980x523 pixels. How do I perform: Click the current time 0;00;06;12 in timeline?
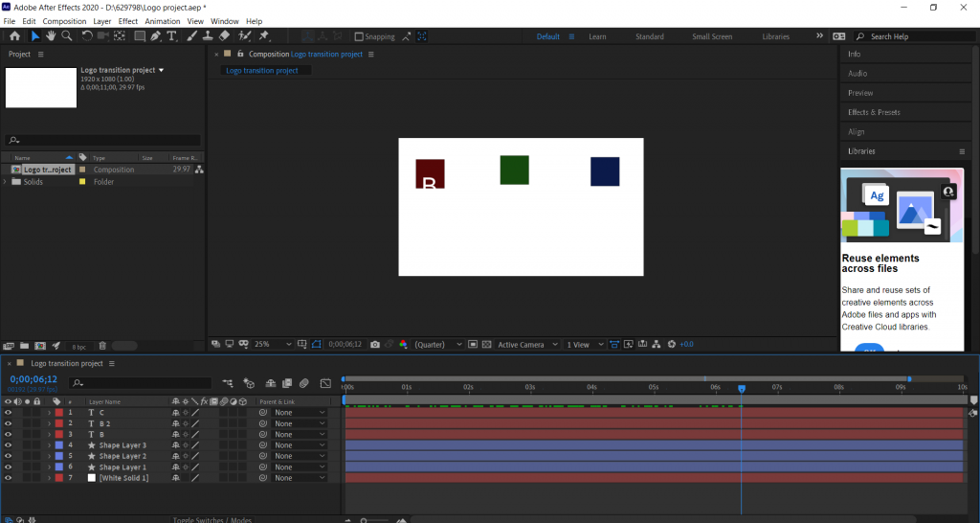(x=33, y=379)
